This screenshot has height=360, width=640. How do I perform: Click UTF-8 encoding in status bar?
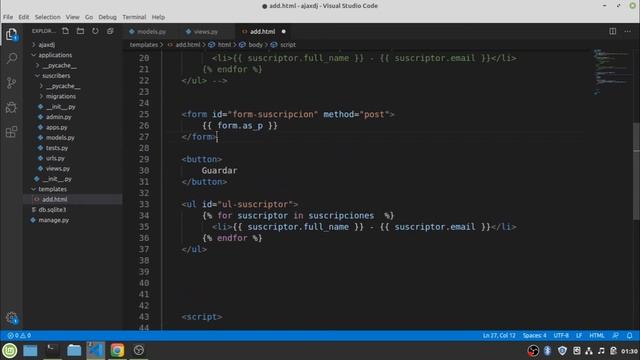tap(561, 336)
